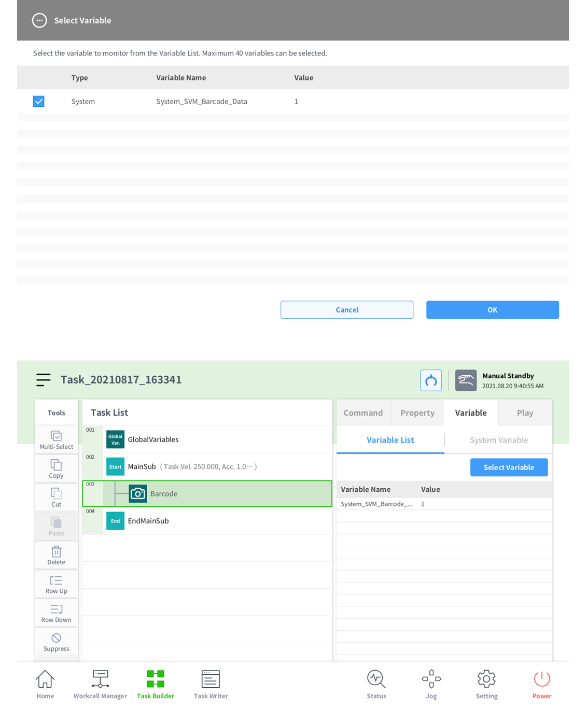Click the Cancel button
The width and height of the screenshot is (588, 723).
click(347, 310)
